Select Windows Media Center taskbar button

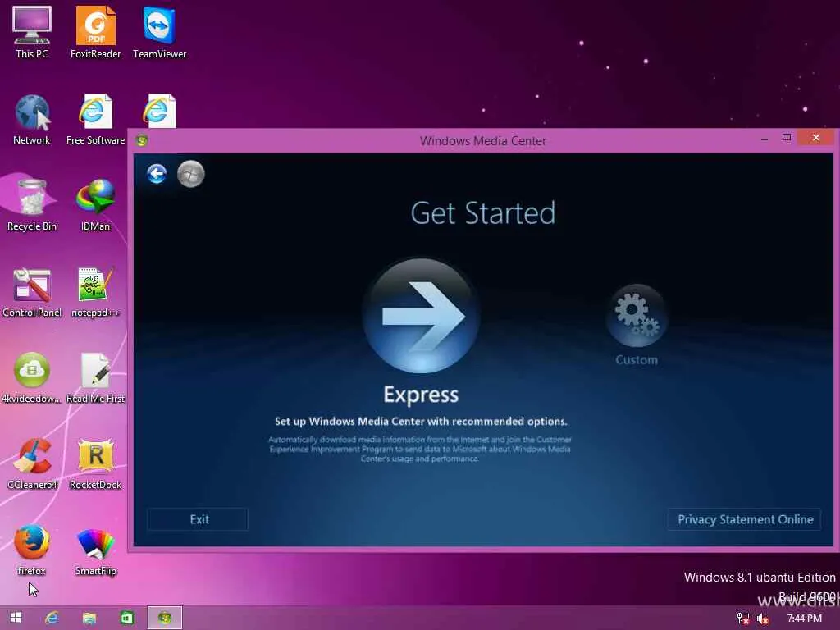[165, 618]
